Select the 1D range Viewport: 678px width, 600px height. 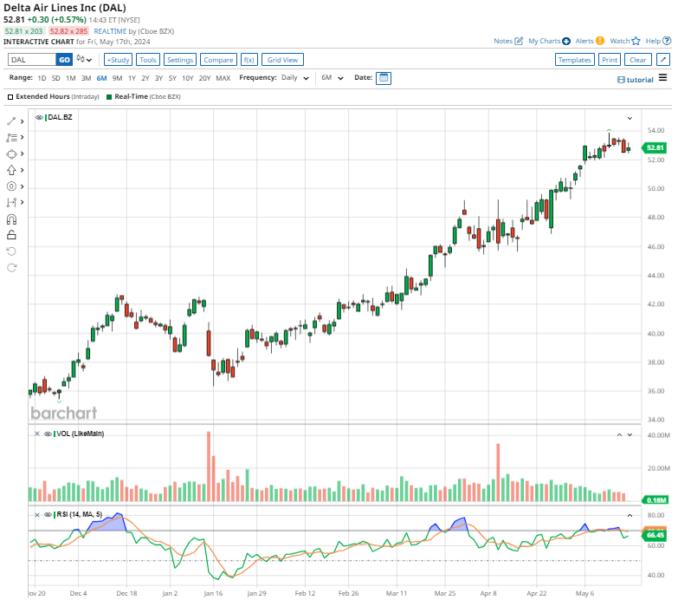point(42,78)
